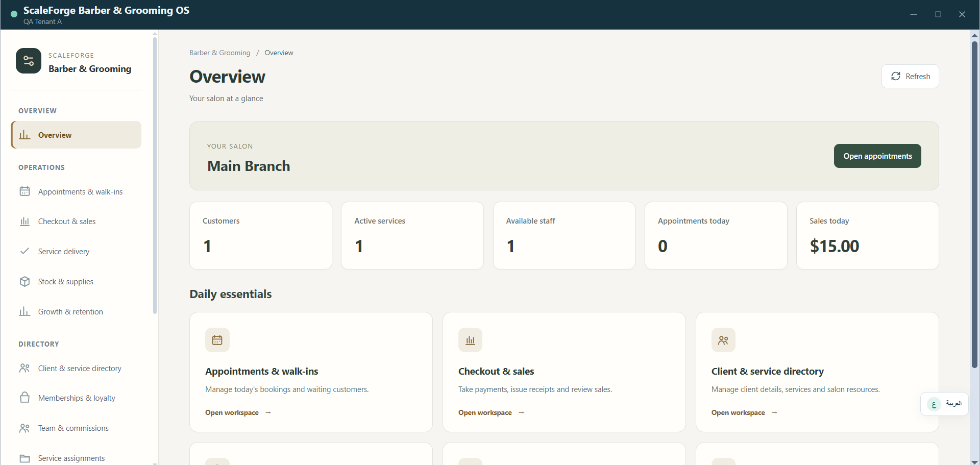Open Team & commissions page
Image resolution: width=980 pixels, height=465 pixels.
[76, 428]
